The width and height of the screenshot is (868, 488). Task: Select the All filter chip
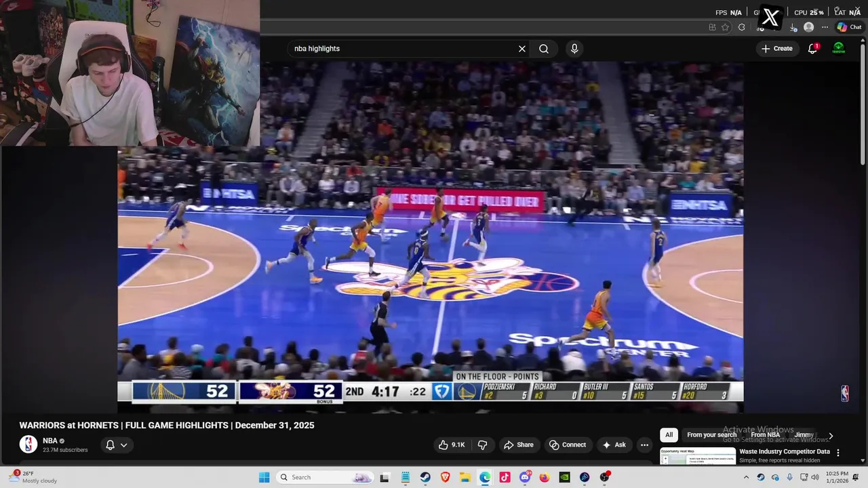coord(669,435)
